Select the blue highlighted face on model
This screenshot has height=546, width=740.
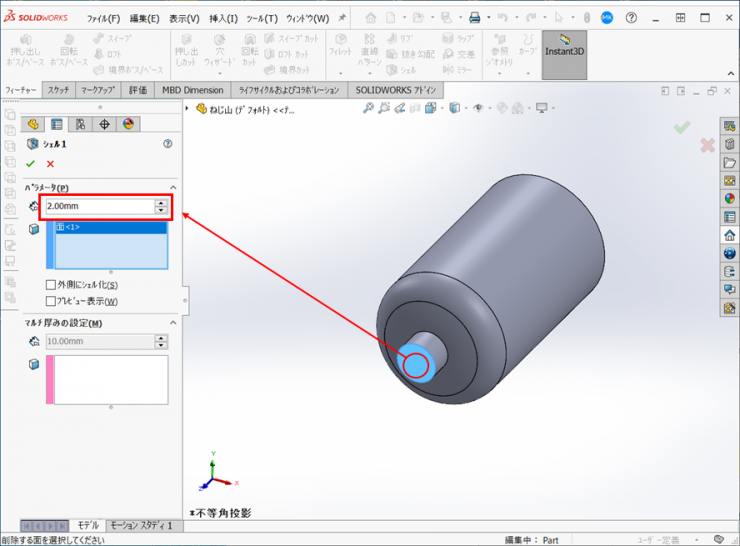(x=414, y=364)
